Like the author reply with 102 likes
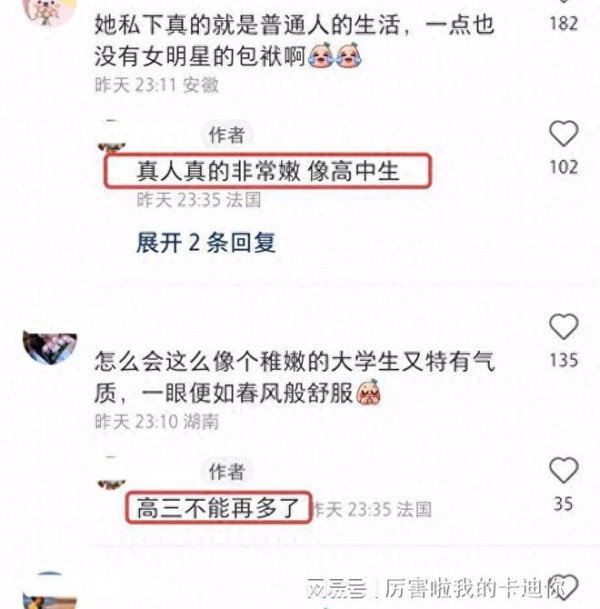The image size is (600, 609). tap(563, 134)
